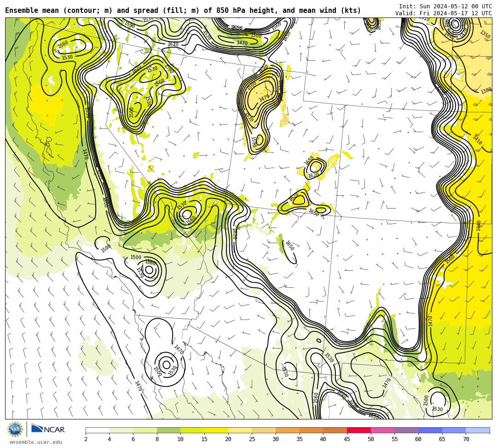Click the NCAR logo

[x=48, y=429]
